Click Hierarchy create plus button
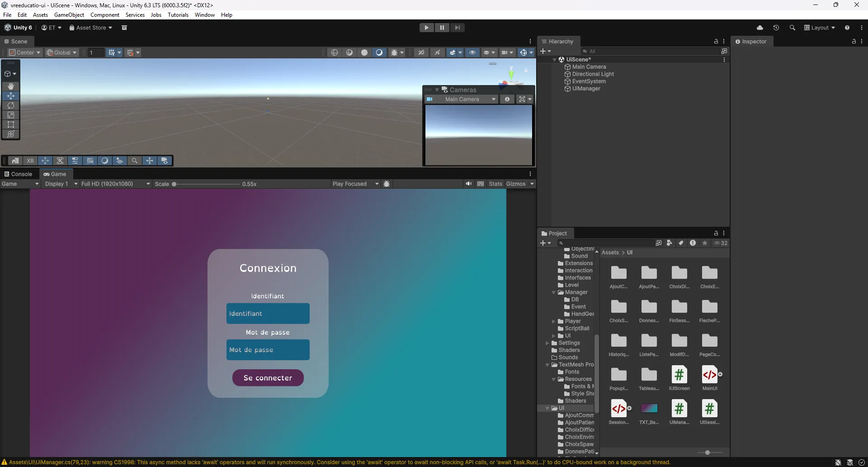This screenshot has width=868, height=467. pos(546,51)
